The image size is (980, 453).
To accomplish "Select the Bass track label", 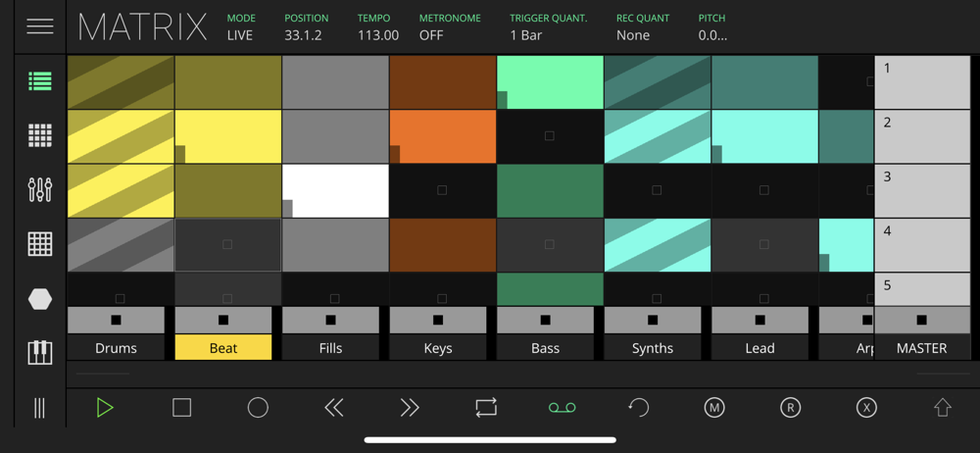I will pos(545,348).
